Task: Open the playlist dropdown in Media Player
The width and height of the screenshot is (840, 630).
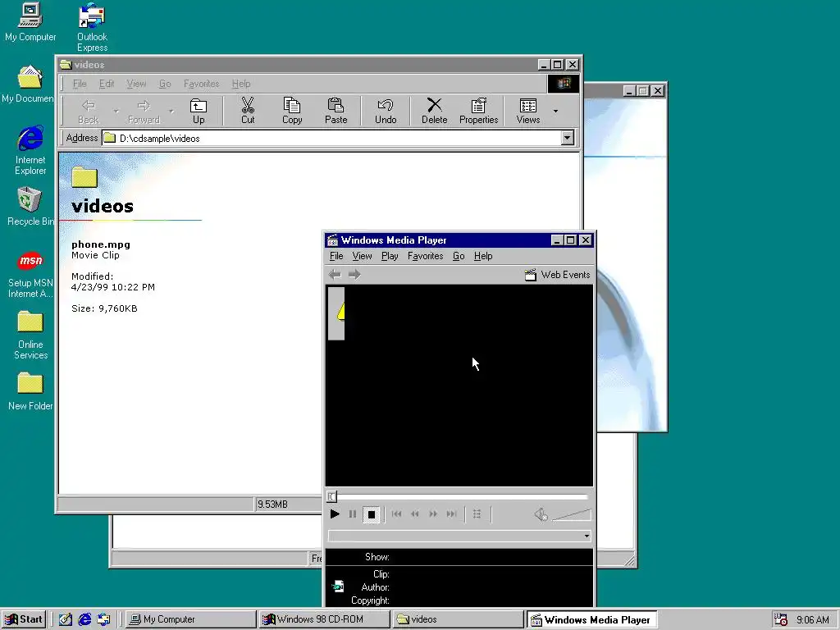Action: point(587,536)
